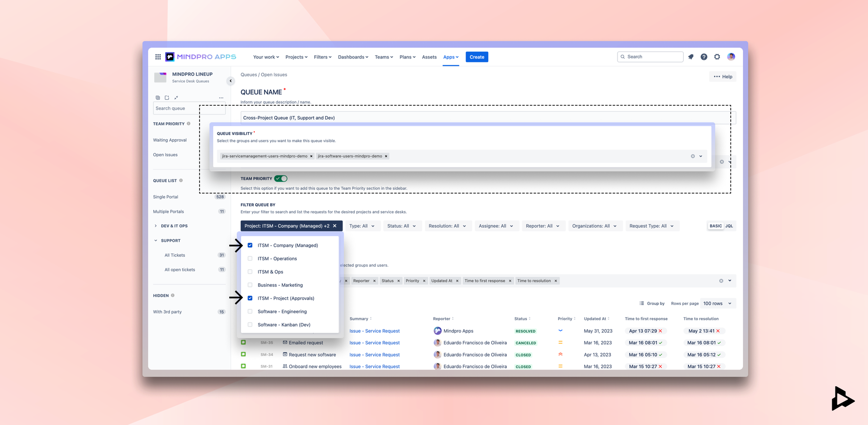The width and height of the screenshot is (868, 425).
Task: Expand the queue visibility dropdown arrow
Action: tap(701, 156)
